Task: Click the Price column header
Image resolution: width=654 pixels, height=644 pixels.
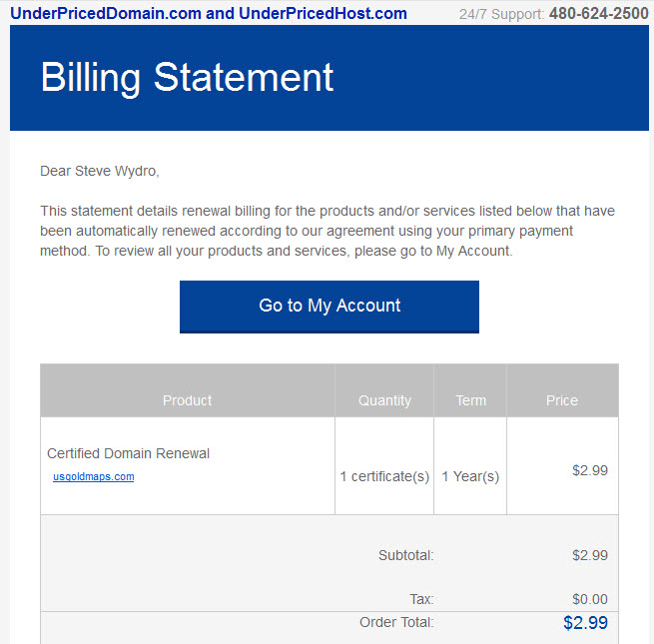Action: point(562,400)
